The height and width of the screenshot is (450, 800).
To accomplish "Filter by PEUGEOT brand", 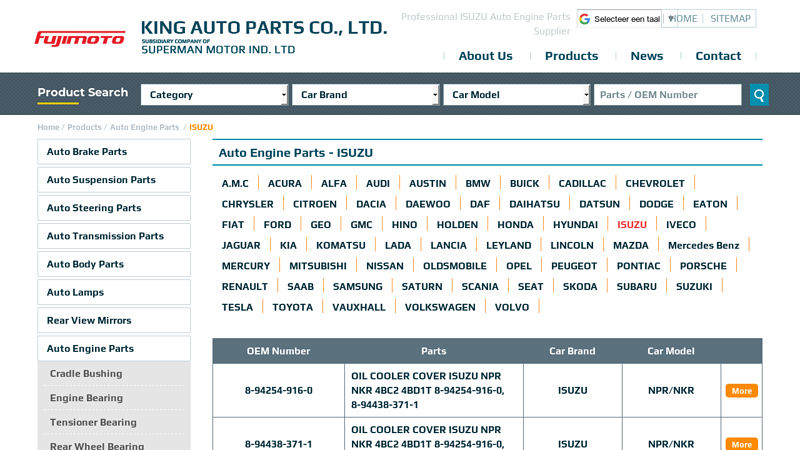I will [573, 266].
